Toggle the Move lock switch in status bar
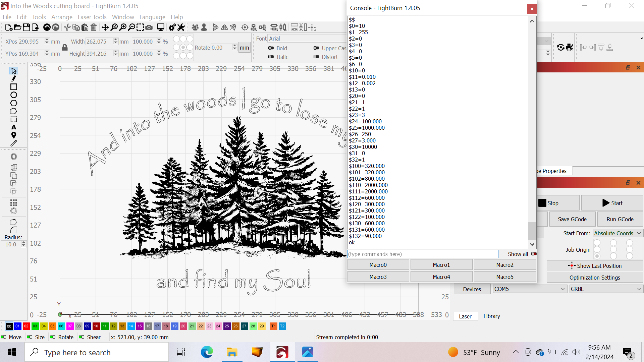The image size is (644, 362). pos(4,337)
